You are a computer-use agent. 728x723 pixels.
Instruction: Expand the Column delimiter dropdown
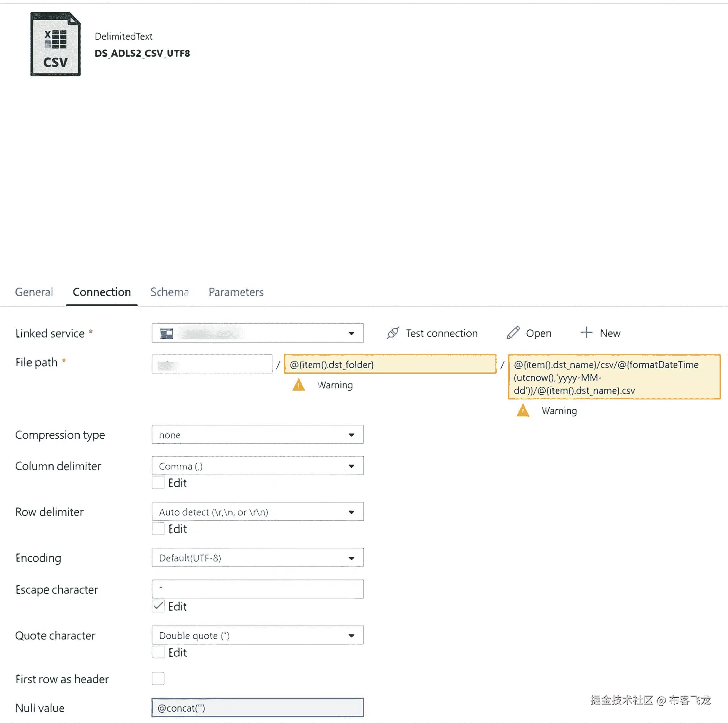(x=257, y=466)
